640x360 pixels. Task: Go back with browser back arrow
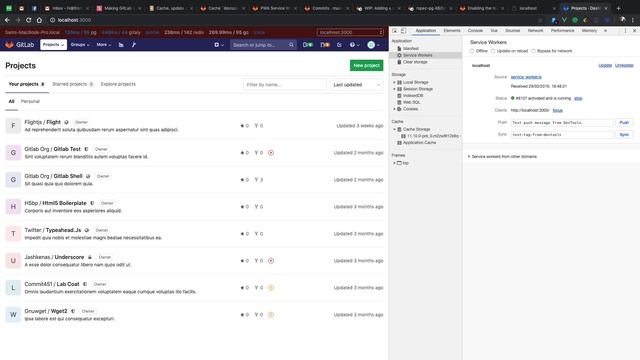pos(7,20)
